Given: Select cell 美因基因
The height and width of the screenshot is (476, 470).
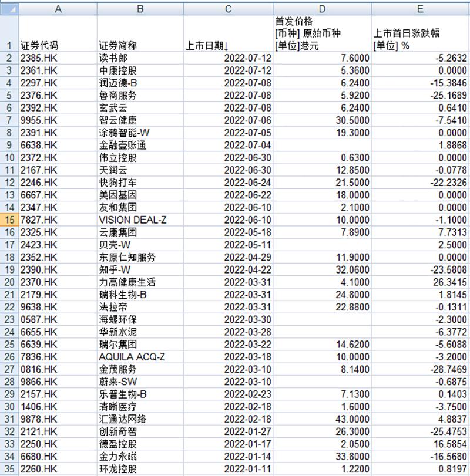Looking at the screenshot, I should tap(140, 195).
